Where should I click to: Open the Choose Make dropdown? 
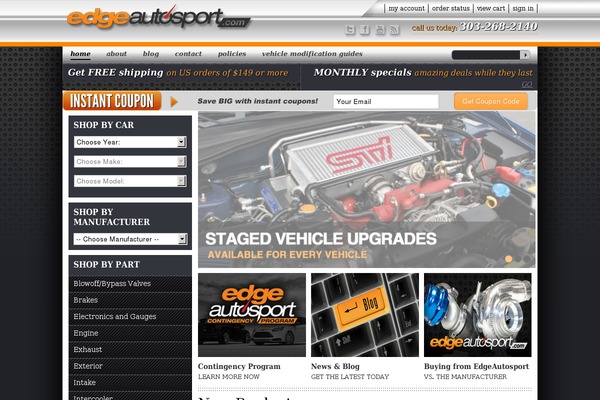(130, 162)
